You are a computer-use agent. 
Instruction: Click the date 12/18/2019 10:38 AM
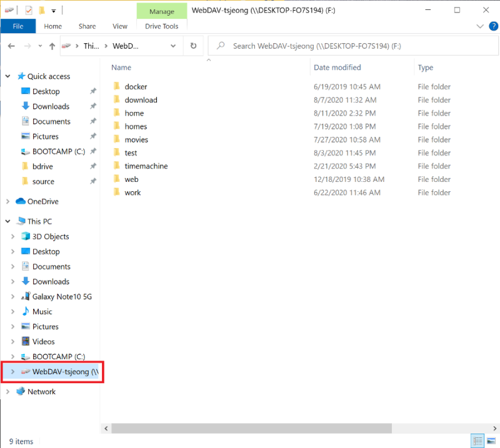349,179
